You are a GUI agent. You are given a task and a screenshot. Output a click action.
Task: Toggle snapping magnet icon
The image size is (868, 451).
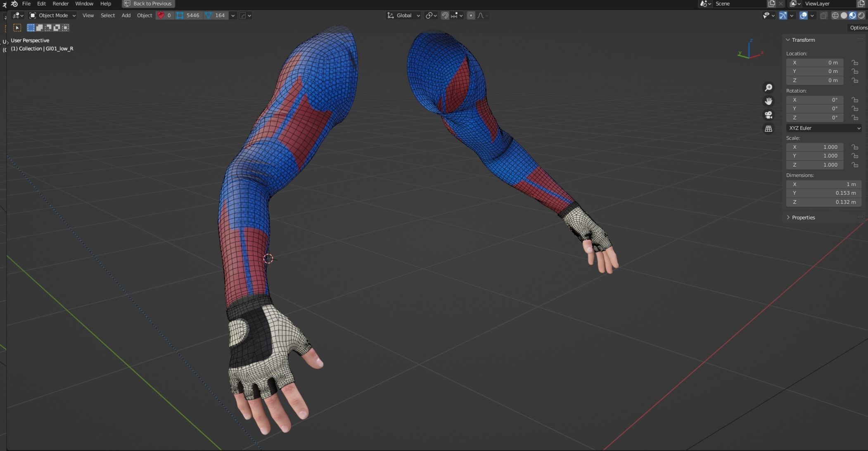tap(445, 16)
